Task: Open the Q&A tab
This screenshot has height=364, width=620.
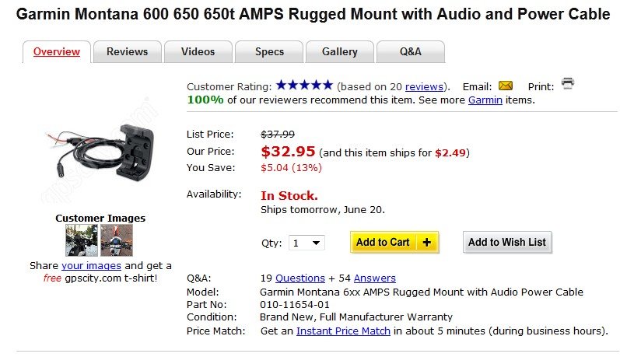Action: pyautogui.click(x=410, y=52)
